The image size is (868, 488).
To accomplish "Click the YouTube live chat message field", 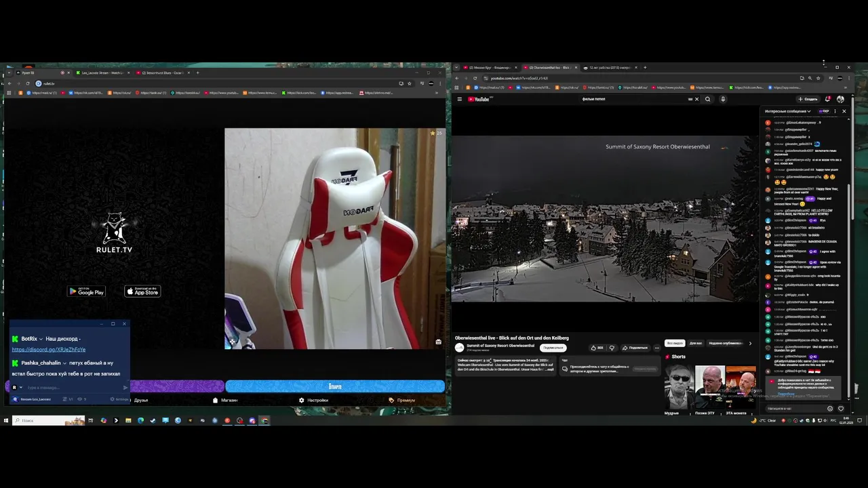I will click(795, 409).
